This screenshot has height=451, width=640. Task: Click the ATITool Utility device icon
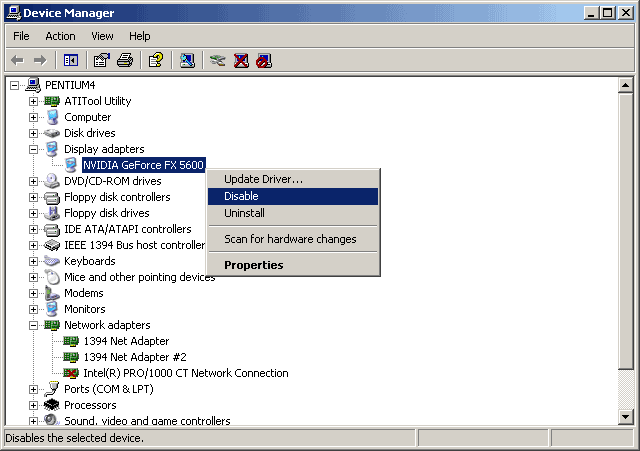pos(52,101)
